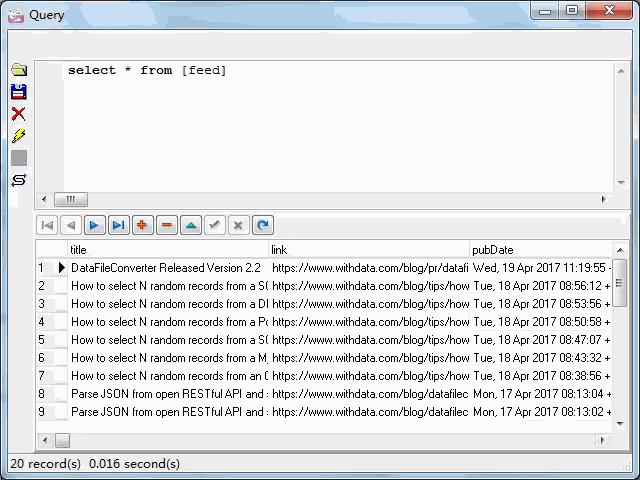Click results grid scroll left arrow
The height and width of the screenshot is (480, 640).
coord(45,440)
